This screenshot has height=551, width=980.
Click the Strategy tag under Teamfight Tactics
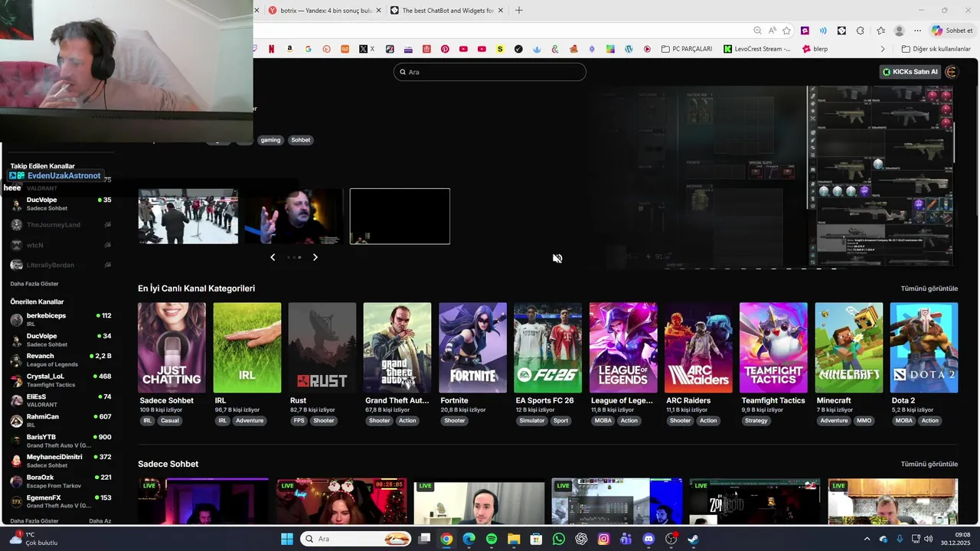pyautogui.click(x=756, y=421)
